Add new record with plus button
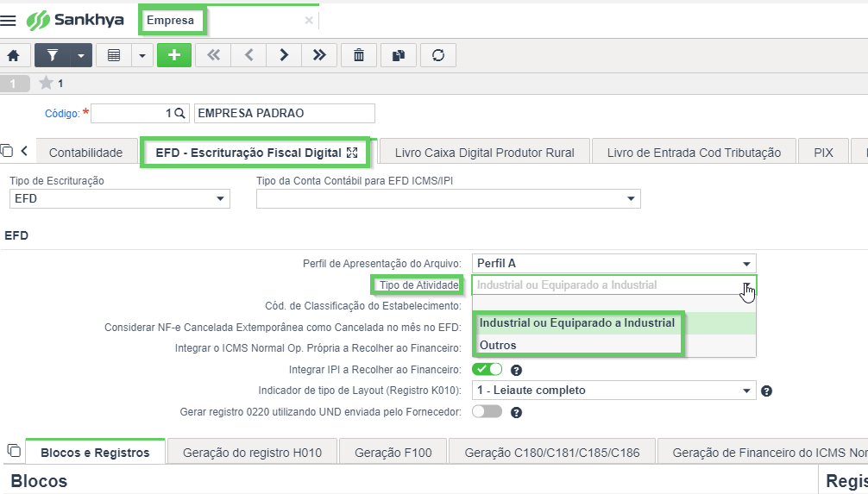This screenshot has height=494, width=868. click(174, 55)
